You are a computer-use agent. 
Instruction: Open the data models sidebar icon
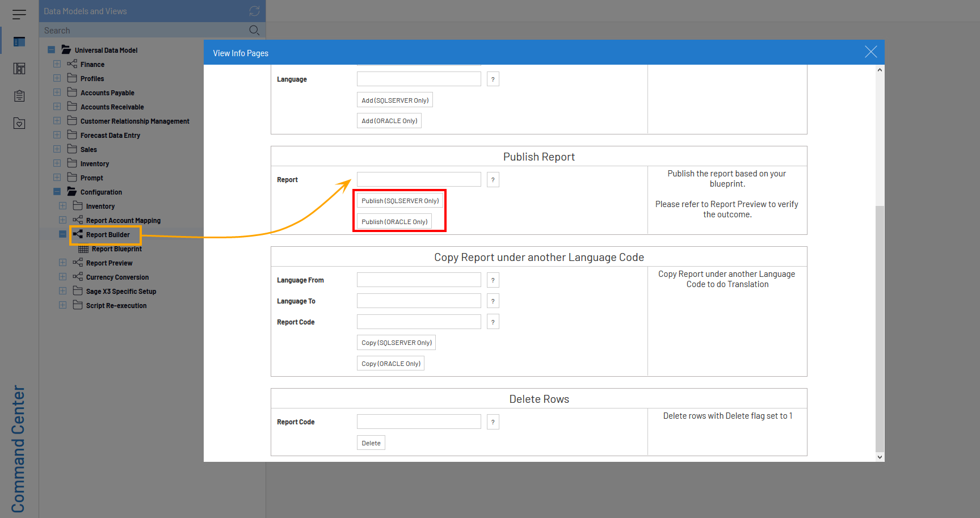click(19, 41)
